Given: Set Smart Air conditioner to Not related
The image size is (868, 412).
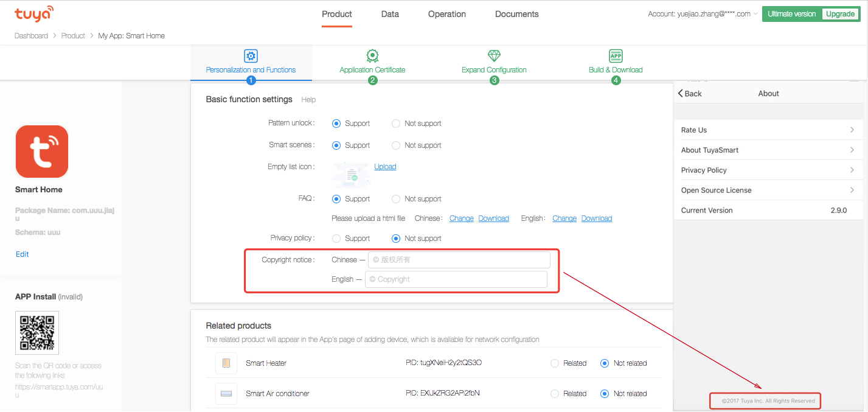Looking at the screenshot, I should click(x=605, y=394).
